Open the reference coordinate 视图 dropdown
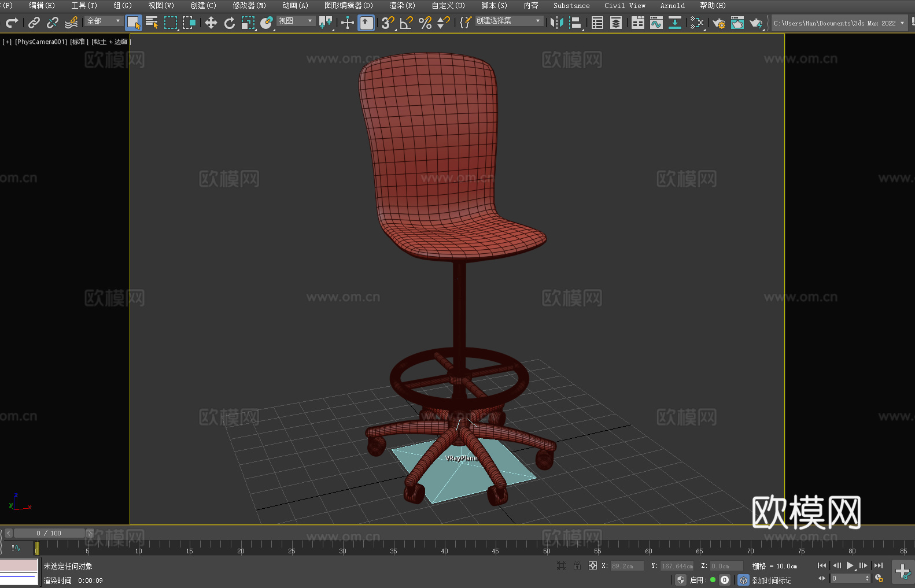The width and height of the screenshot is (915, 588). [296, 21]
